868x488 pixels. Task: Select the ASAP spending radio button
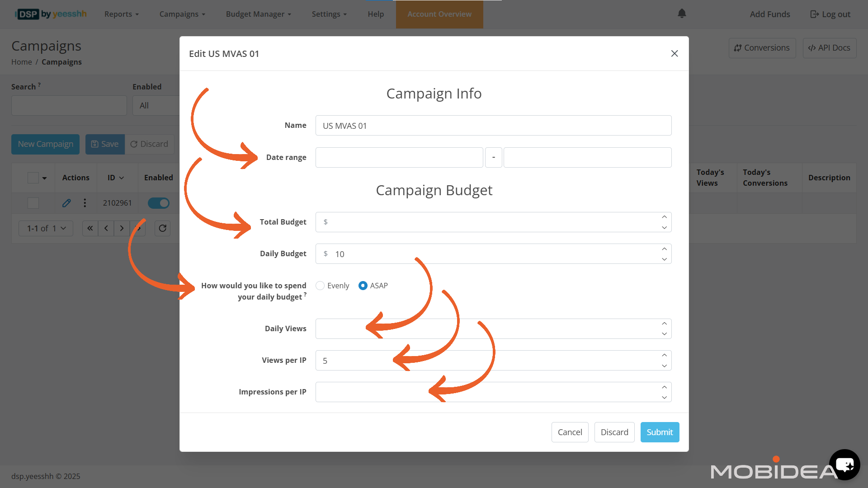tap(363, 286)
